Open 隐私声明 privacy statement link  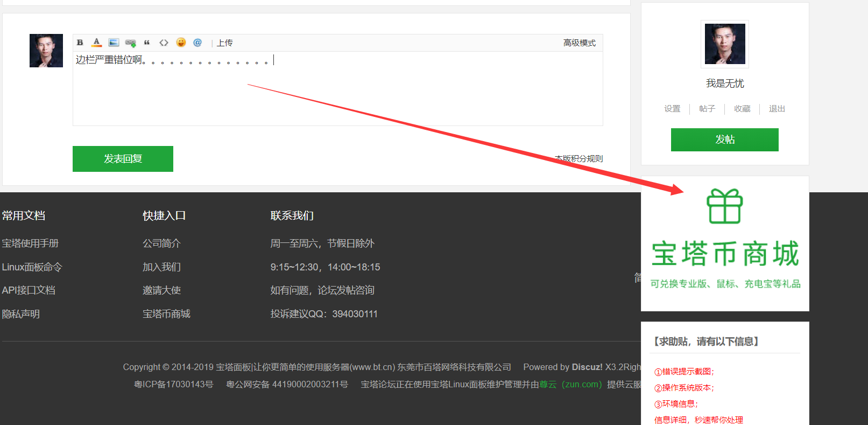[x=21, y=314]
